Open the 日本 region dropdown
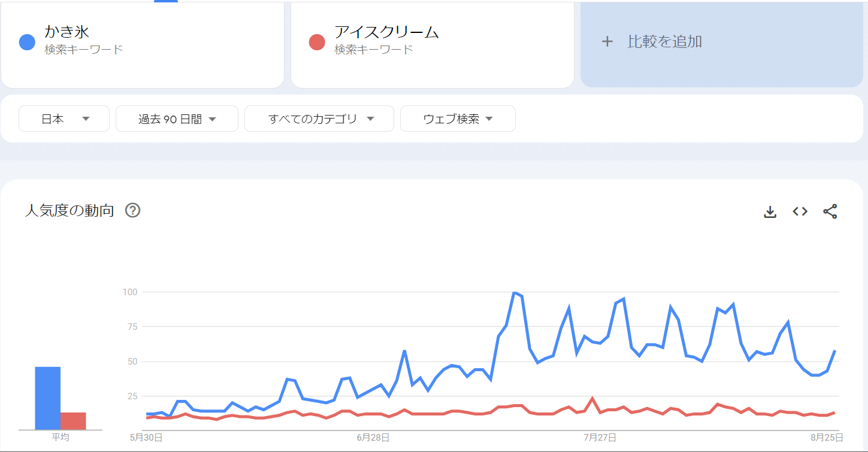868x452 pixels. point(64,119)
